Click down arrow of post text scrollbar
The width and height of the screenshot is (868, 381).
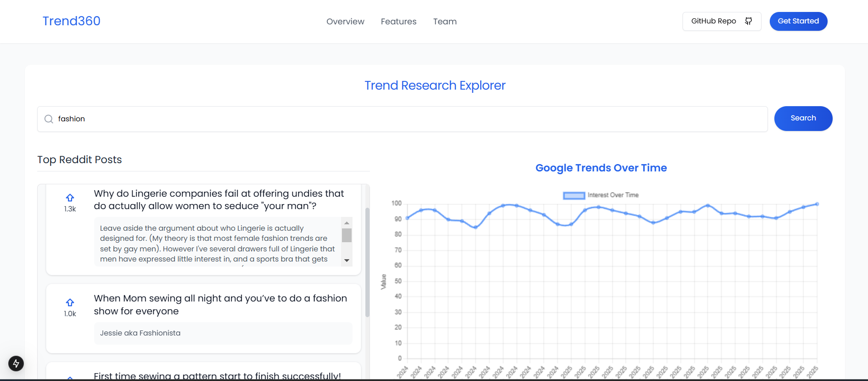click(347, 261)
